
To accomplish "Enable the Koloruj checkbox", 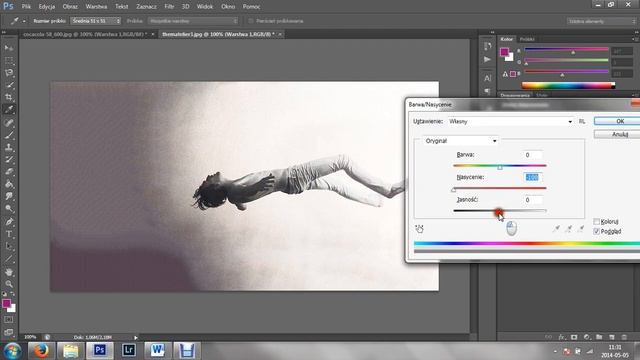I will click(596, 221).
